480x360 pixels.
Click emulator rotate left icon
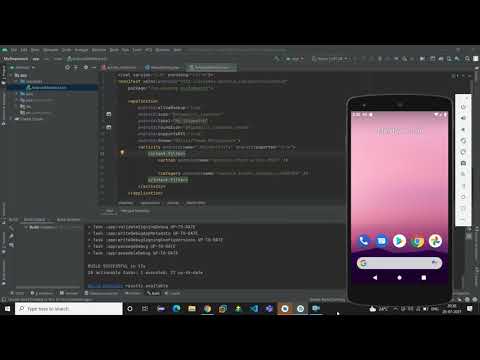point(463,141)
